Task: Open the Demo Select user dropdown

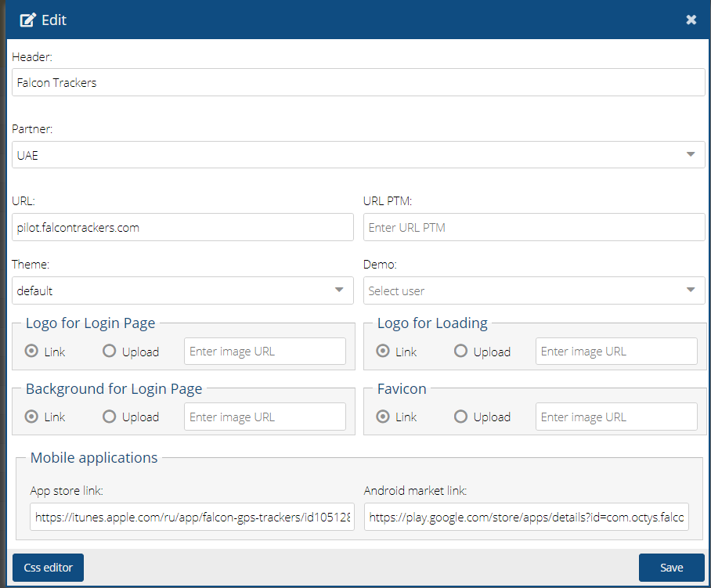Action: 534,290
